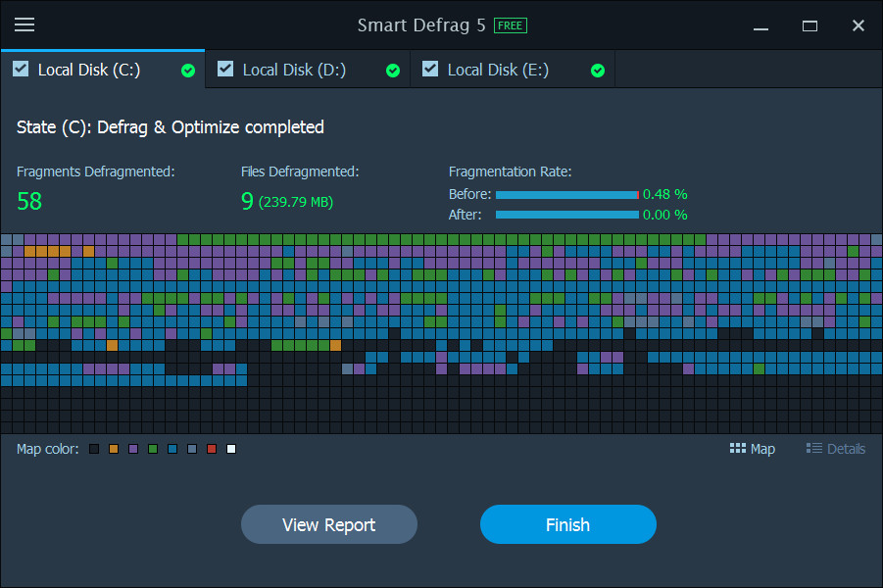Click the Finish button
Image resolution: width=883 pixels, height=588 pixels.
pyautogui.click(x=568, y=524)
